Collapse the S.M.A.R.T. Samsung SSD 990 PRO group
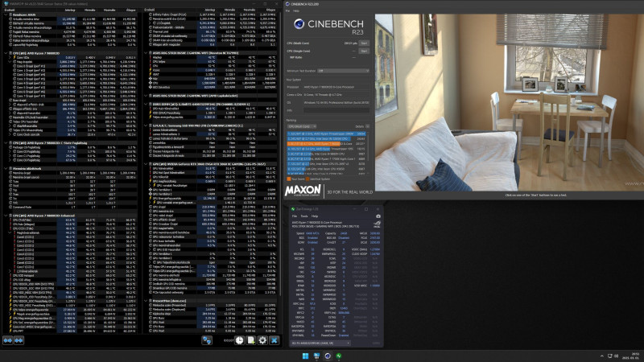The height and width of the screenshot is (362, 644). click(x=146, y=125)
